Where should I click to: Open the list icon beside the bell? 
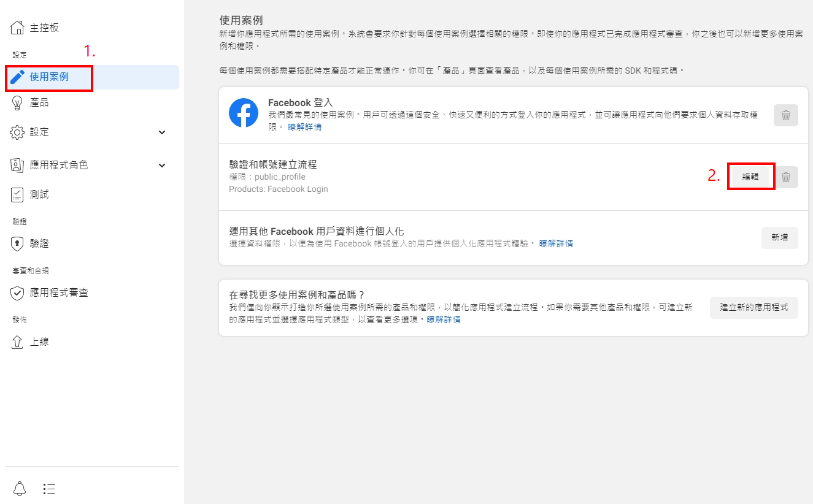point(50,489)
